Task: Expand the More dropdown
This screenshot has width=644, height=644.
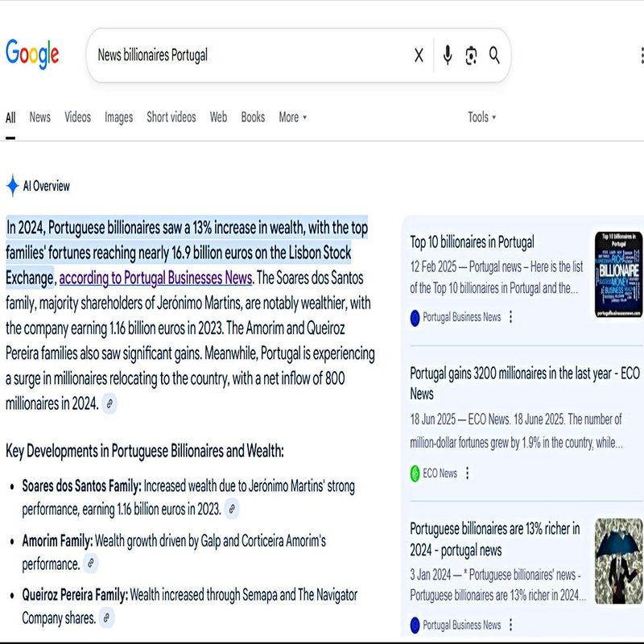Action: coord(293,117)
